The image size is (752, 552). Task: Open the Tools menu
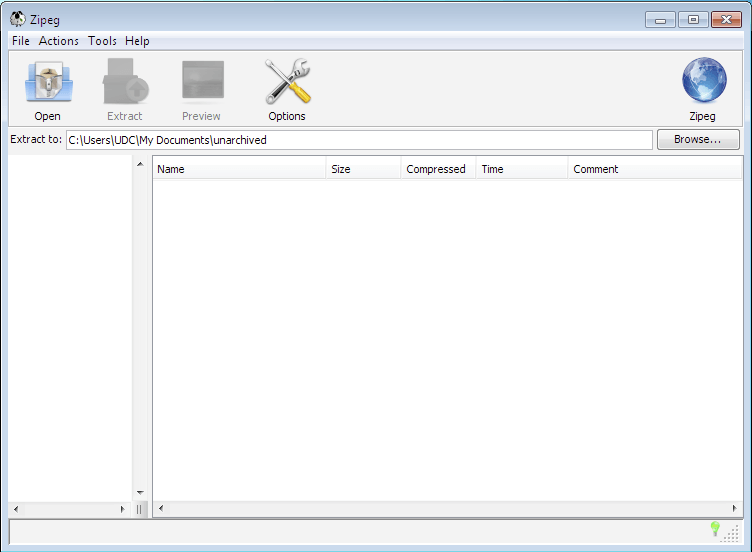[102, 41]
